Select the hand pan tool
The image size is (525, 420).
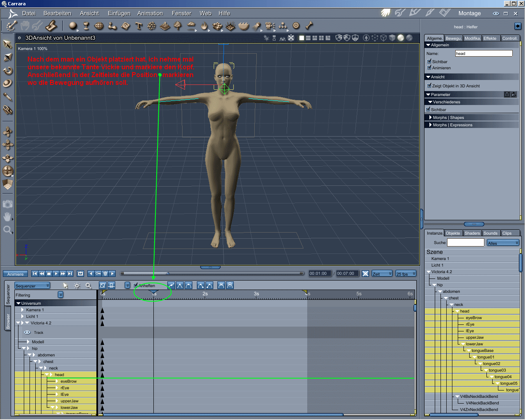[7, 217]
